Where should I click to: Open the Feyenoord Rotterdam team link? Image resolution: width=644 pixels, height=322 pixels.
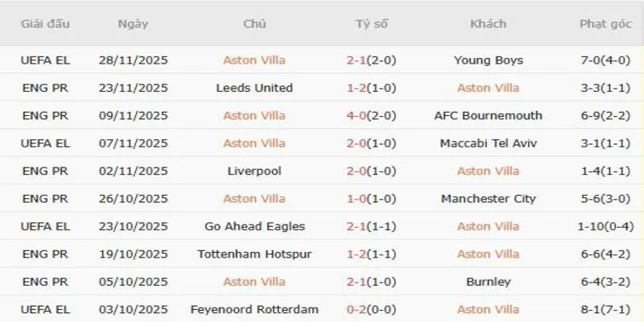[254, 310]
